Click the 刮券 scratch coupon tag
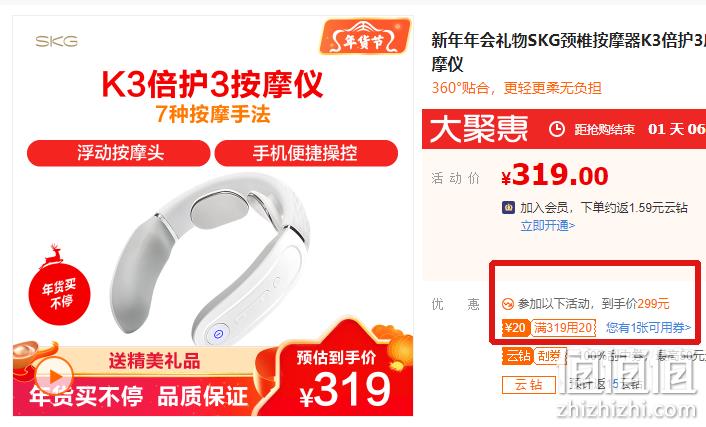 [549, 356]
